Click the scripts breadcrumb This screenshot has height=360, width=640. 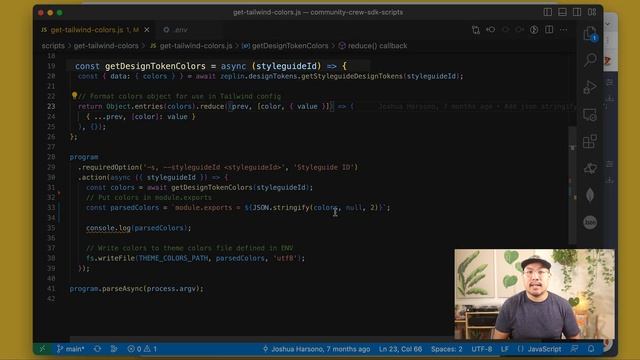53,46
